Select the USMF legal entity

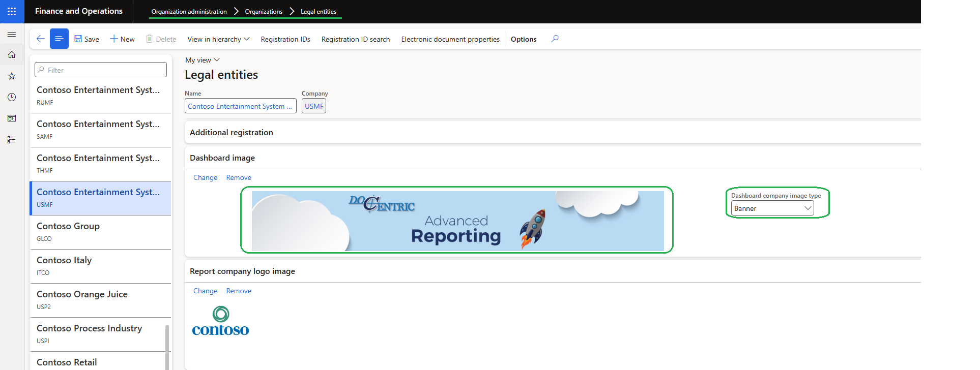(101, 198)
